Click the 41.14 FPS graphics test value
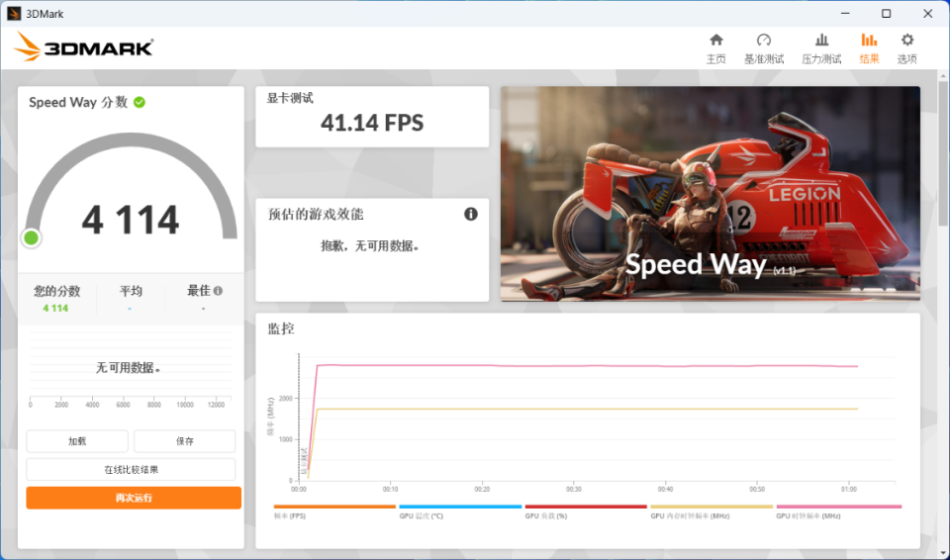 point(372,123)
